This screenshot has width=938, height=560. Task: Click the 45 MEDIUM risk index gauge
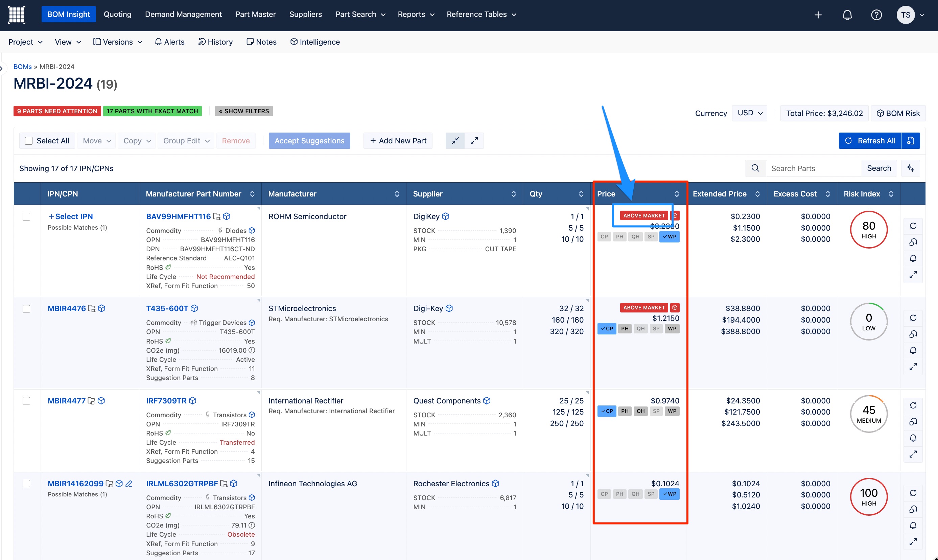click(x=869, y=414)
